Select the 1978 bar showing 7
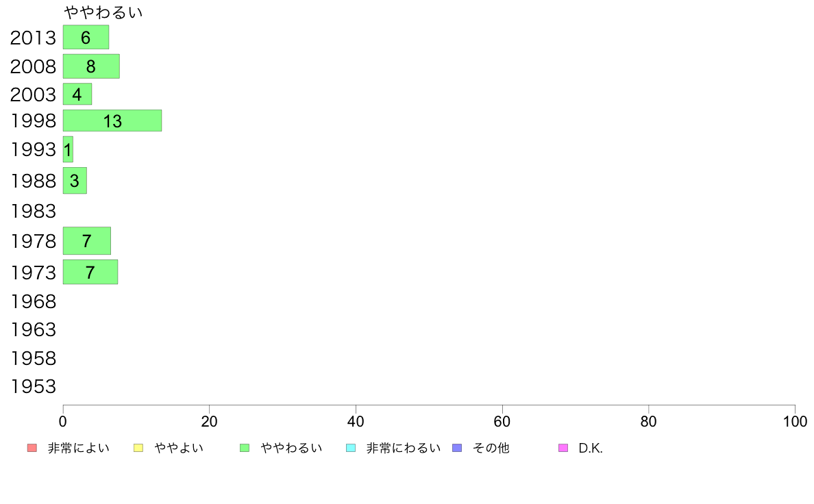The image size is (814, 504). click(x=87, y=241)
